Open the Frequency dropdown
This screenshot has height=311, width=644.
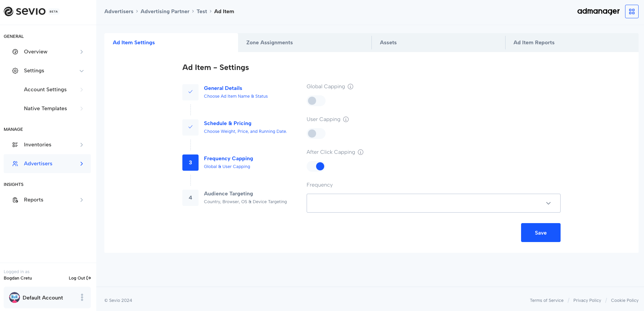(433, 203)
